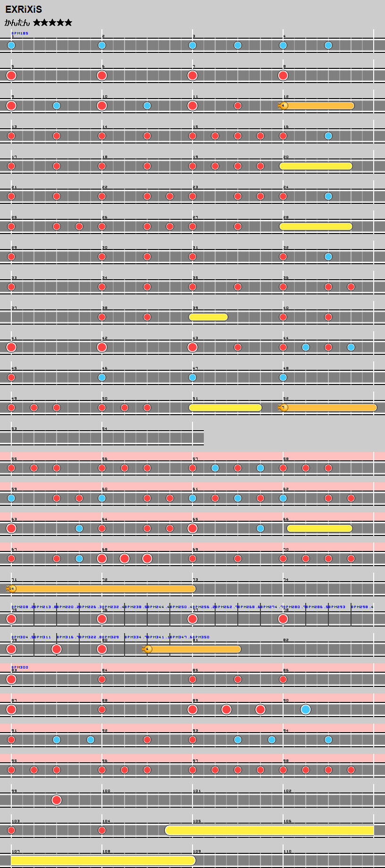
Task: Click the first blue note in measure 1
Action: pos(11,45)
